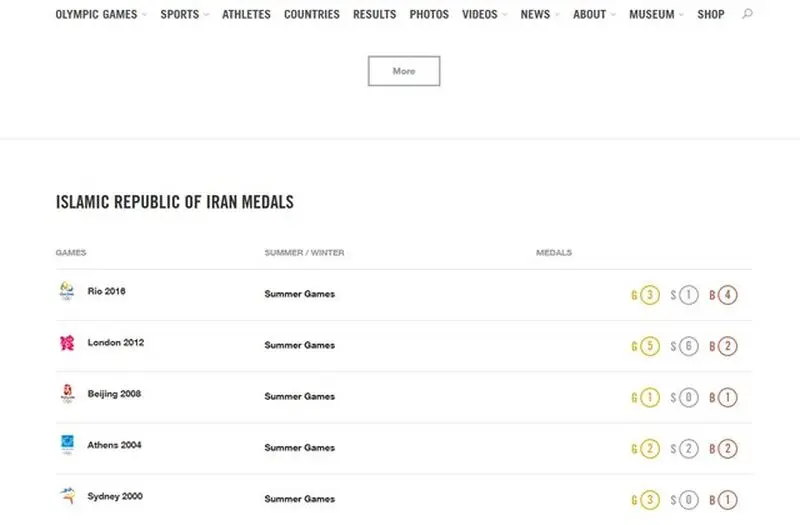Expand the About dropdown arrow
Screen dimensions: 800x525
point(613,15)
